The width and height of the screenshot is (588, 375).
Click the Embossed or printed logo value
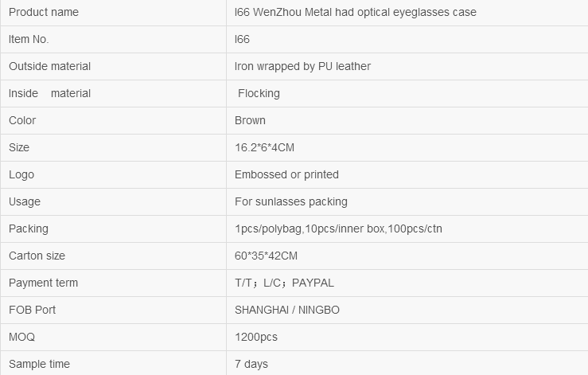point(286,174)
